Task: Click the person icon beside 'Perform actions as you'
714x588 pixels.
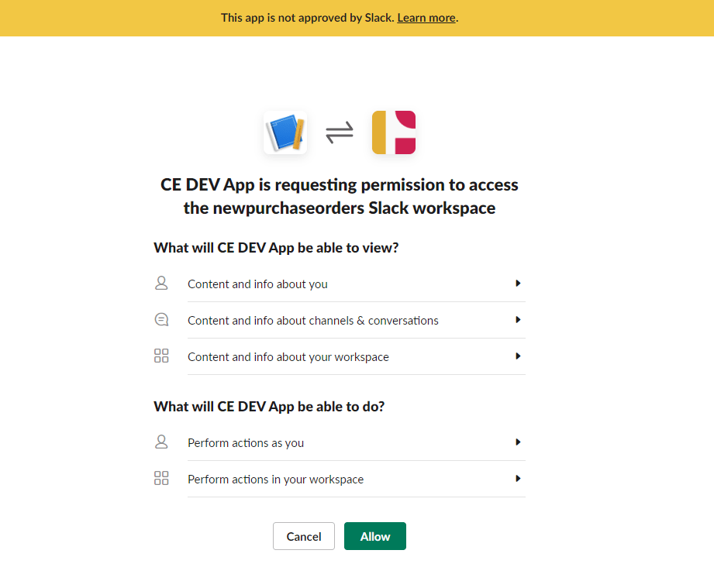Action: coord(161,442)
